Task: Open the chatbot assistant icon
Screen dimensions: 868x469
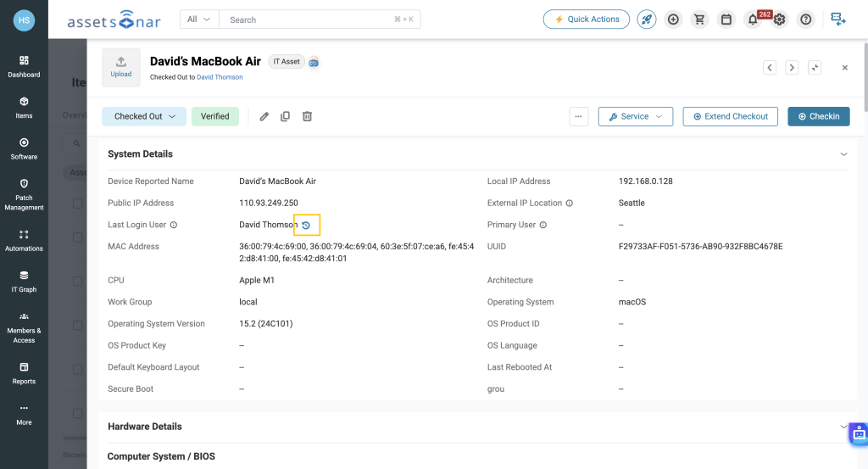Action: point(859,433)
